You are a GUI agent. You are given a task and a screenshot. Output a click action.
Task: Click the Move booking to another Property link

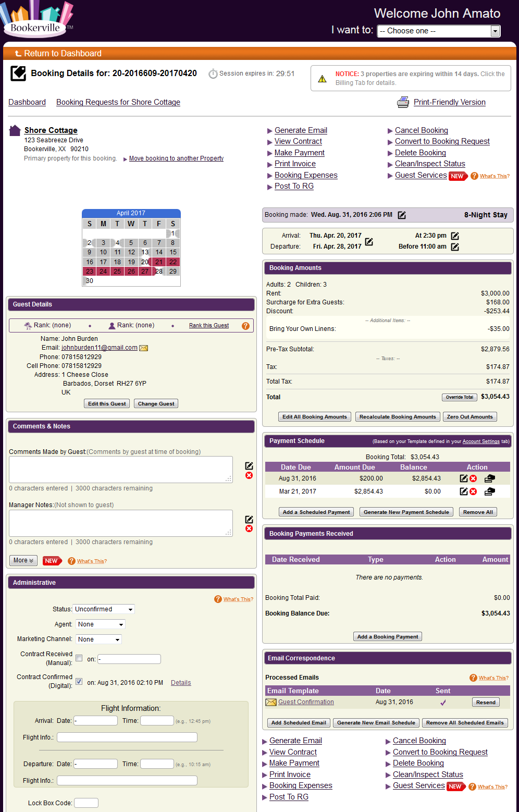point(176,158)
